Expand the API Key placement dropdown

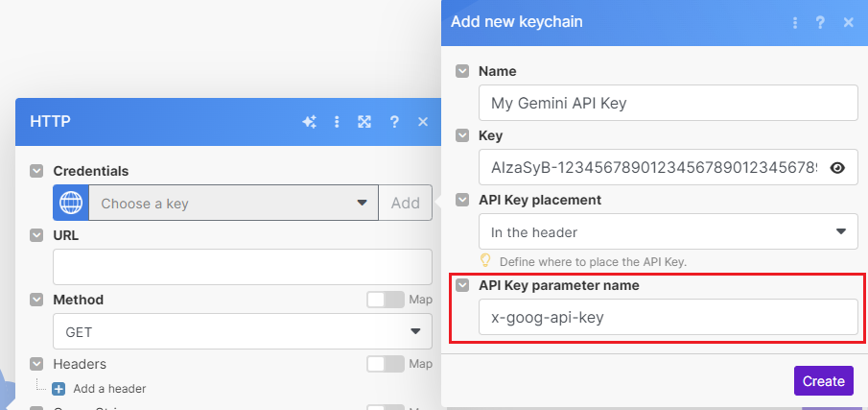[x=668, y=231]
